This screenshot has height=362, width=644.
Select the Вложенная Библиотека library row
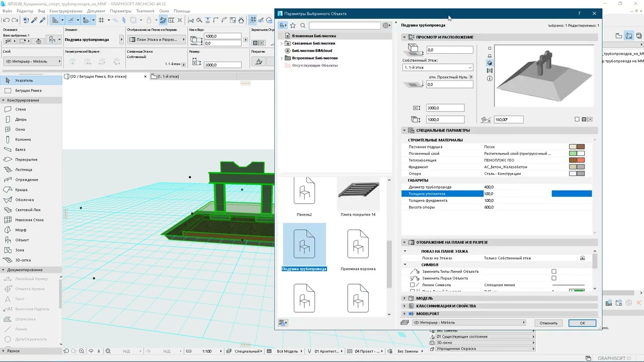tap(335, 36)
